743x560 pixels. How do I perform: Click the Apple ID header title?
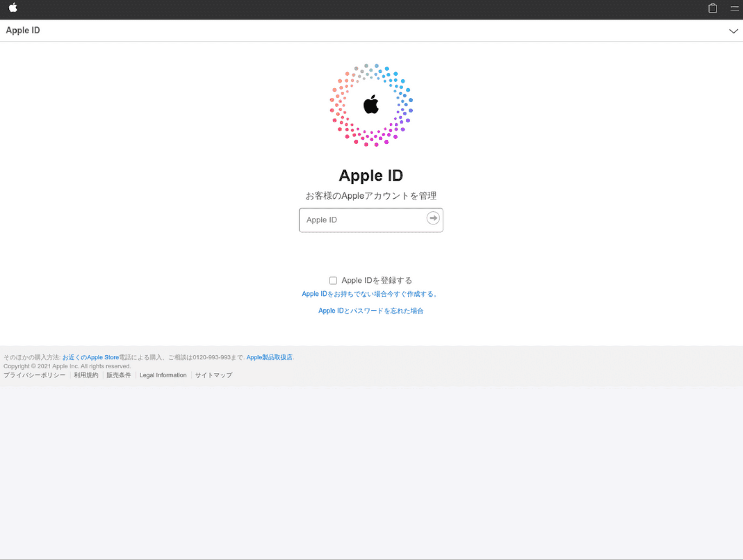click(x=23, y=30)
